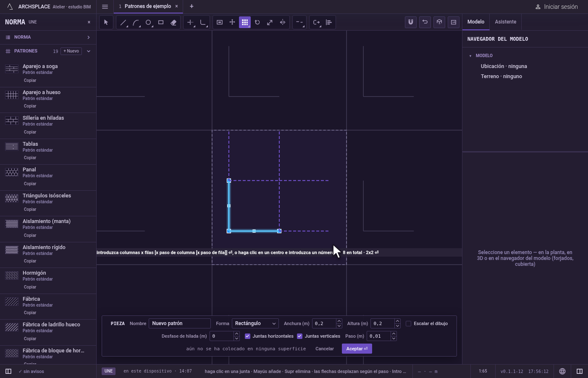This screenshot has width=588, height=378.
Task: Click the undo arrow icon
Action: (425, 22)
